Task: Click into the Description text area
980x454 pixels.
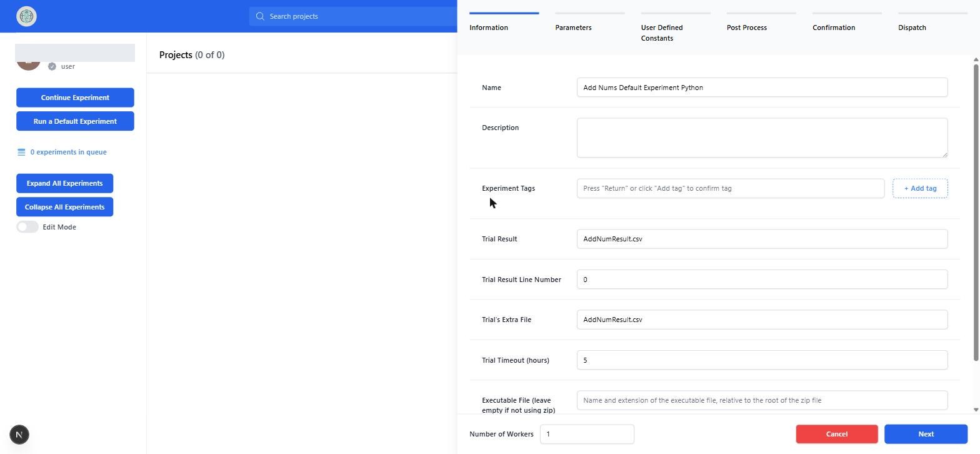Action: [x=762, y=138]
